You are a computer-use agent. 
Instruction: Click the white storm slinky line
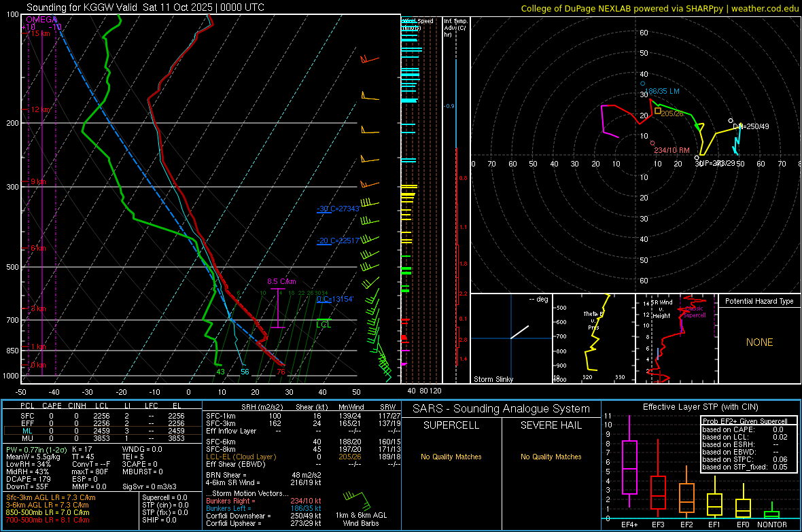click(x=520, y=332)
